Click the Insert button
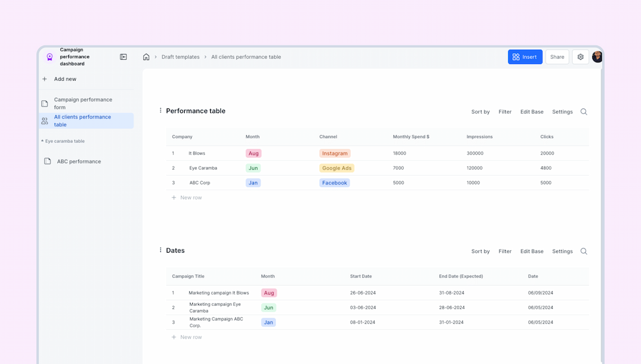 (x=525, y=56)
